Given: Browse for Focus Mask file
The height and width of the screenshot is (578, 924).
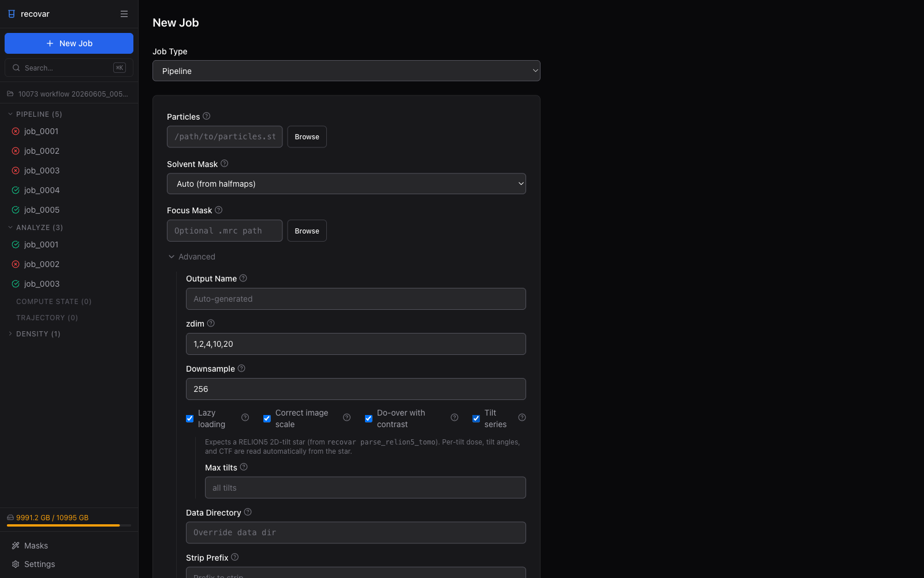Looking at the screenshot, I should 307,231.
